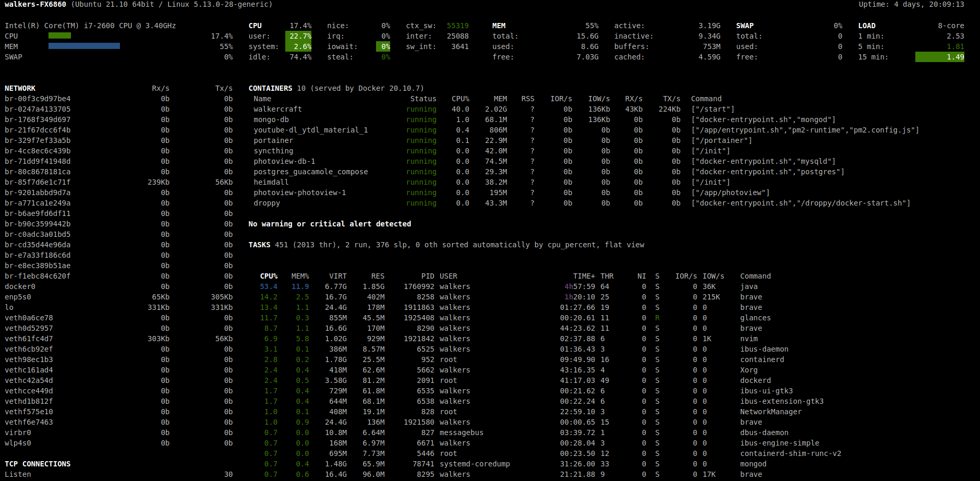Select the droppy container row

point(267,203)
